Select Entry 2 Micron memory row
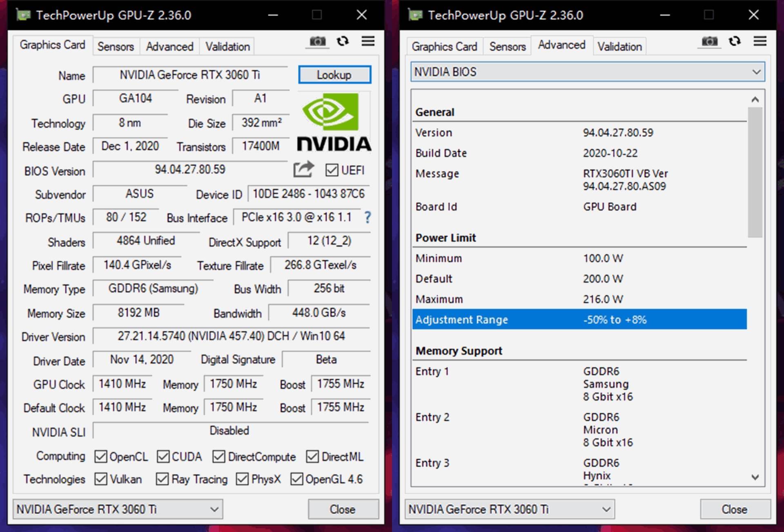This screenshot has height=532, width=784. coord(579,430)
